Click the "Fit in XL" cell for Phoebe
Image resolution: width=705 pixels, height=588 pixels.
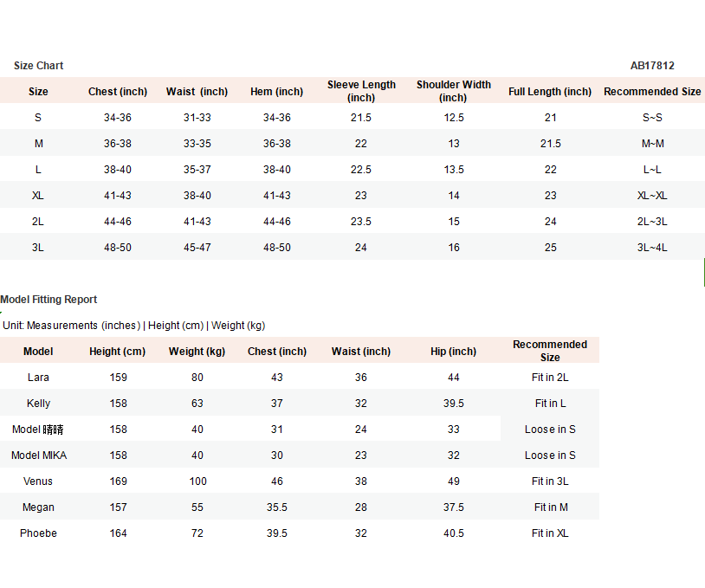[550, 533]
